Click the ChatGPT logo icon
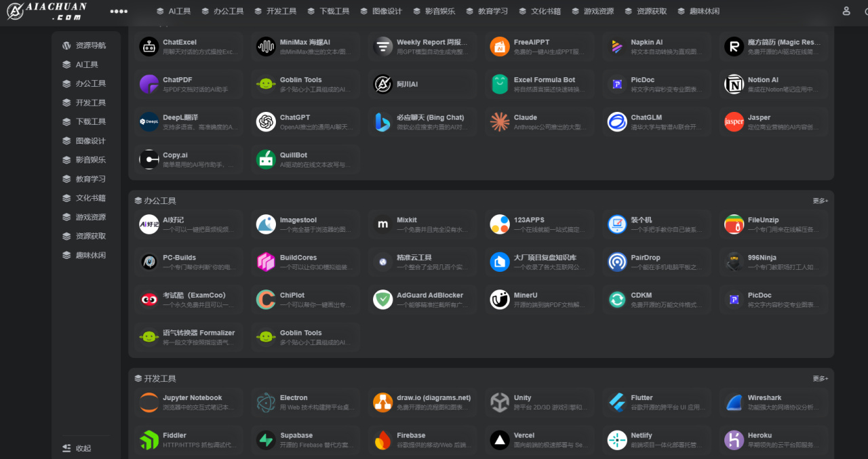 266,122
